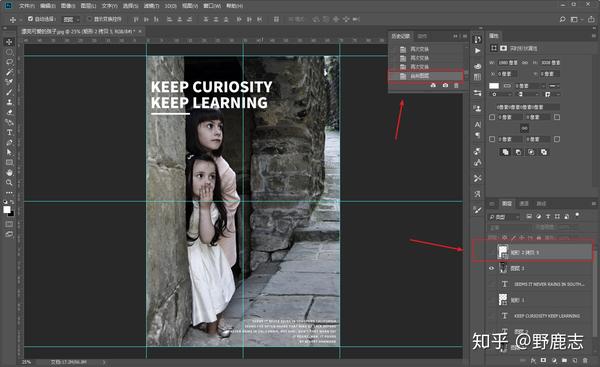The width and height of the screenshot is (600, 367).
Task: Open the Properties panel flyout menu
Action: [x=594, y=36]
